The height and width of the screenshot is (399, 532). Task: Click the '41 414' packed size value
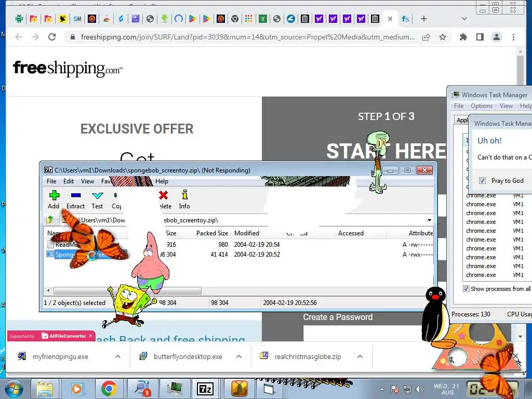219,254
